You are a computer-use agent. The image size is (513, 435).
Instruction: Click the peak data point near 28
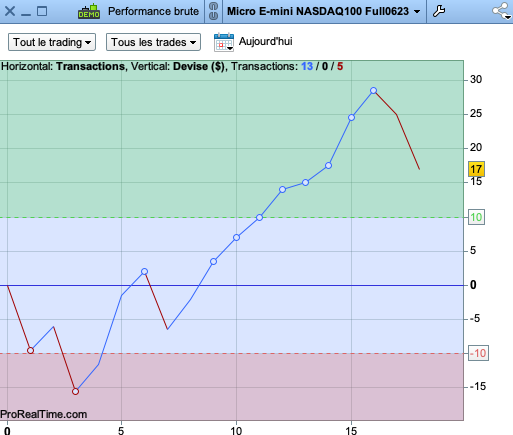(x=374, y=90)
